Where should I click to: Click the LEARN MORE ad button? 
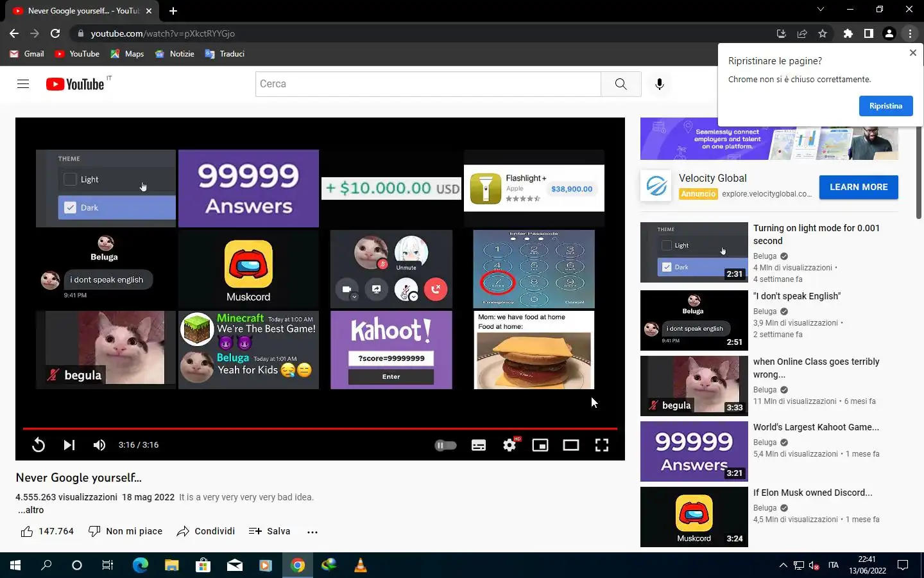pyautogui.click(x=859, y=187)
